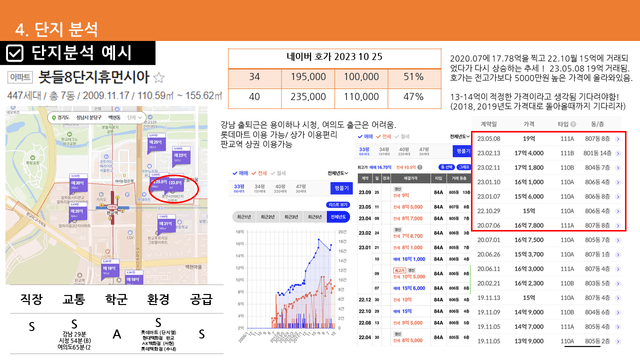Click the info icon next to 타입 header
The height and width of the screenshot is (360, 640).
click(573, 124)
